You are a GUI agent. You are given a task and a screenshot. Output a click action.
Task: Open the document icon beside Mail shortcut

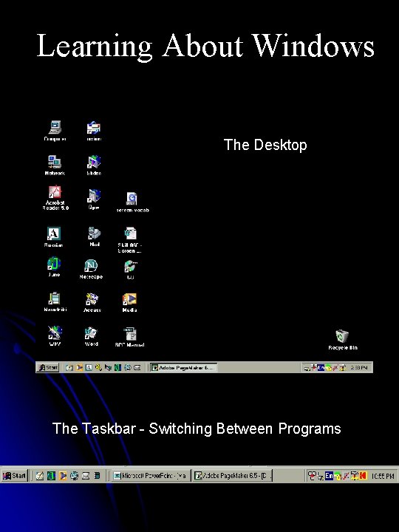pos(130,240)
